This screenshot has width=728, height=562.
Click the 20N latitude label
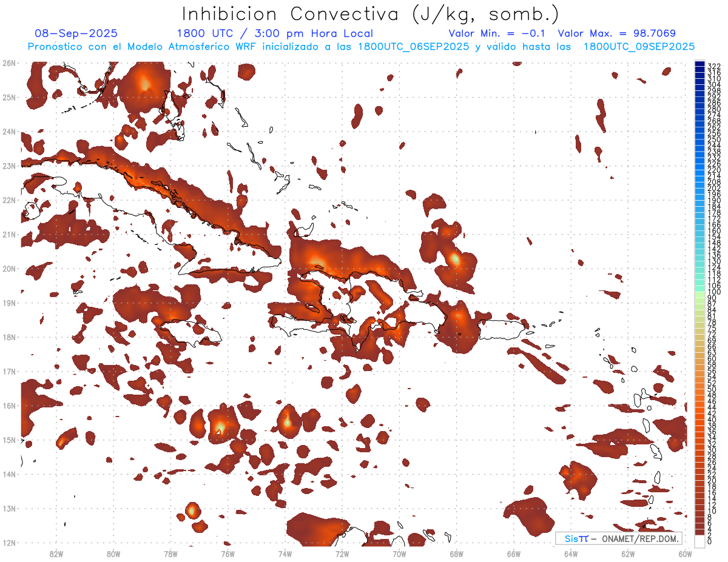coord(9,269)
